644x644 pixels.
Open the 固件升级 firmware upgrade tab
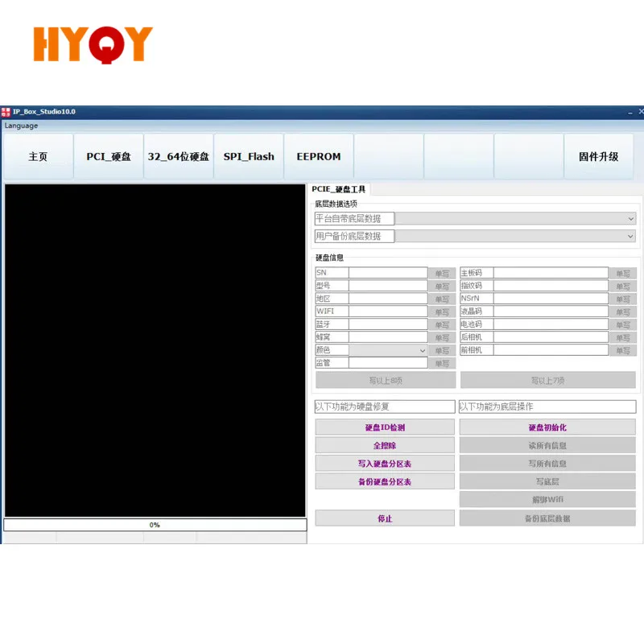tap(598, 156)
